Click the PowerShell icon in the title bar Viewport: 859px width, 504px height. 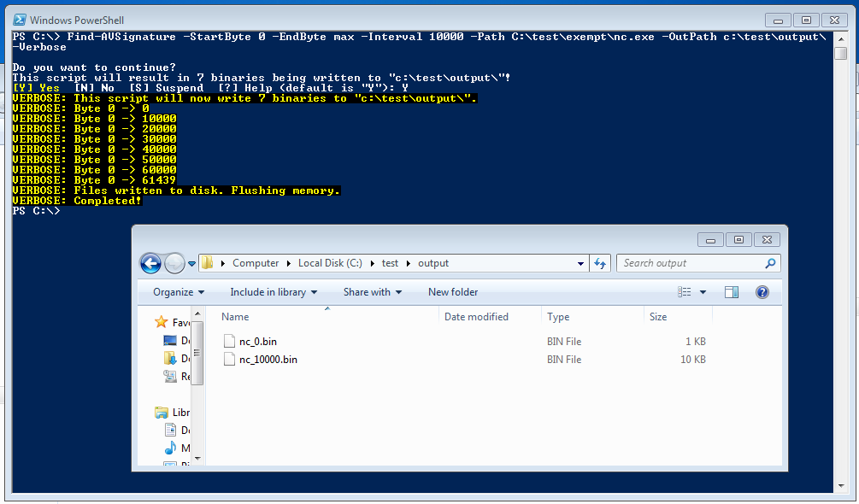tap(21, 19)
